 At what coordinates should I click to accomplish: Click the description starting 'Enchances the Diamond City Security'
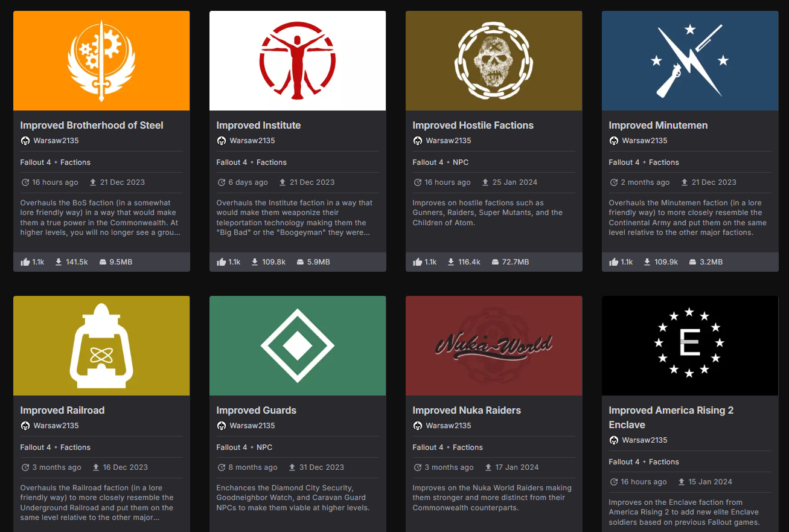pyautogui.click(x=293, y=498)
